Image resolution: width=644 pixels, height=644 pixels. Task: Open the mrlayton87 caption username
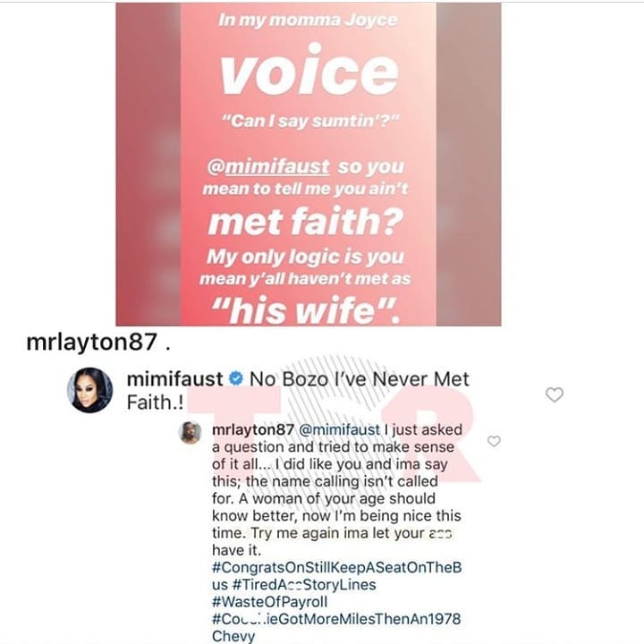coord(91,342)
